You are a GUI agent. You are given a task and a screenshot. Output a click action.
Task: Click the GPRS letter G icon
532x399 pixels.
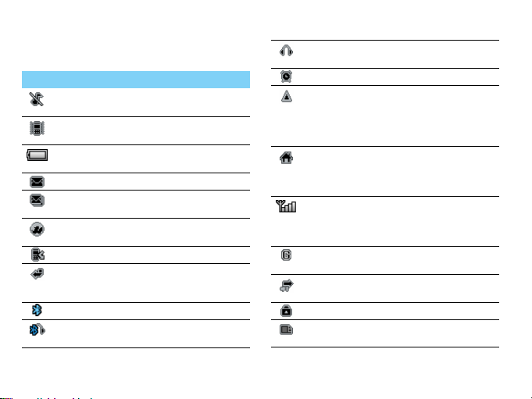pyautogui.click(x=286, y=255)
